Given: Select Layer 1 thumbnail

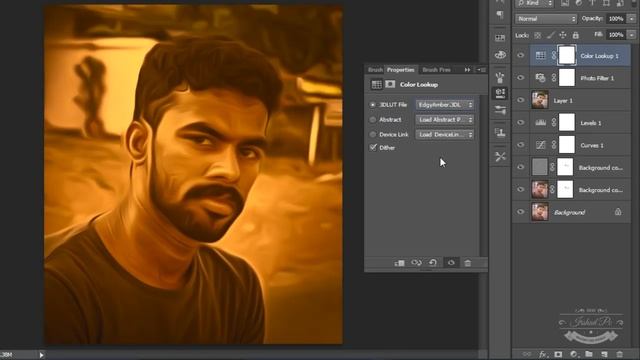Looking at the screenshot, I should (540, 100).
